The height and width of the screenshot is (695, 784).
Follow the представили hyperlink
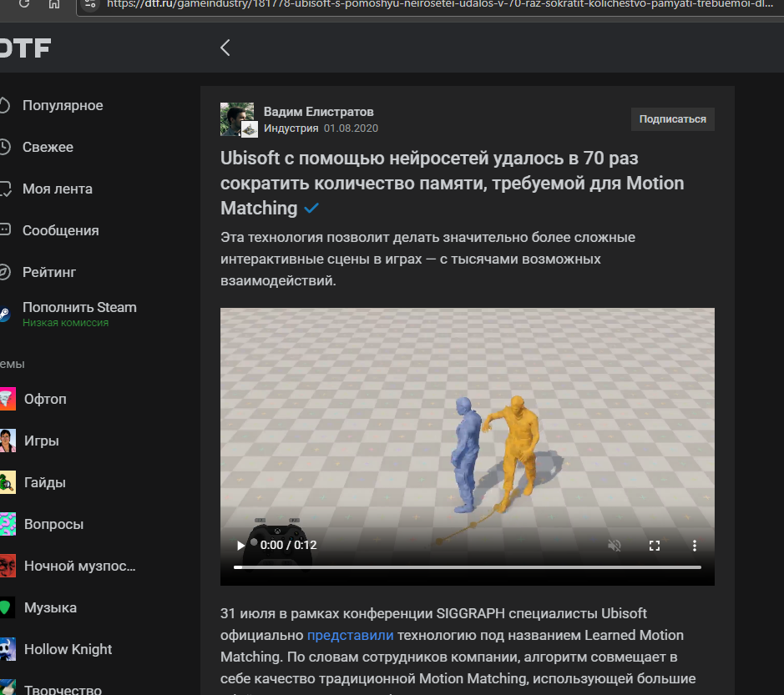tap(350, 635)
